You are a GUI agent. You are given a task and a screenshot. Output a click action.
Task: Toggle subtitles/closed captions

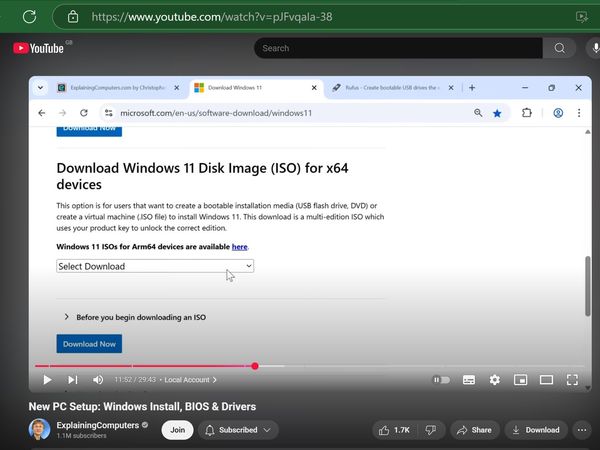pyautogui.click(x=469, y=380)
